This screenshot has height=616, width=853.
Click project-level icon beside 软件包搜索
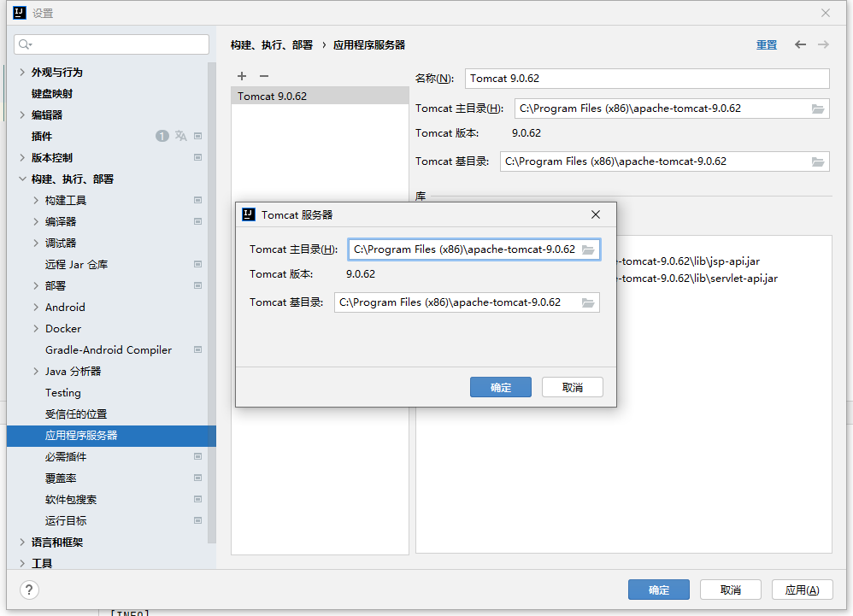198,499
